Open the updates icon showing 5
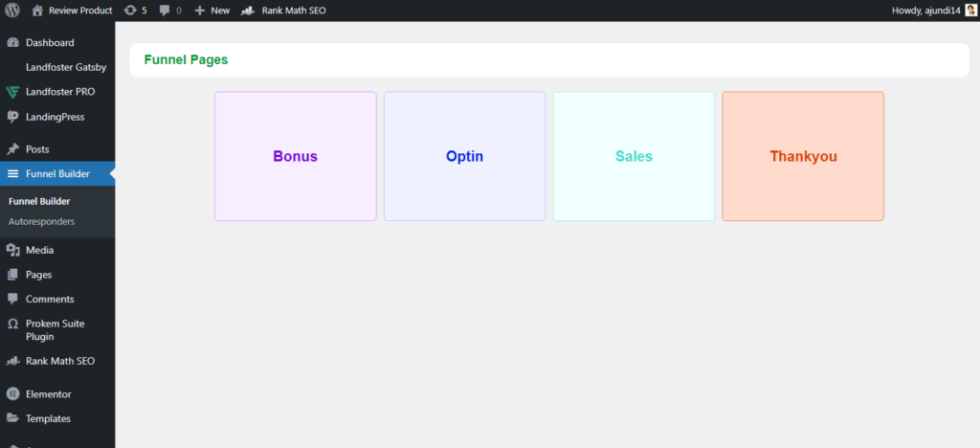Screen dimensions: 980x448 (130, 11)
